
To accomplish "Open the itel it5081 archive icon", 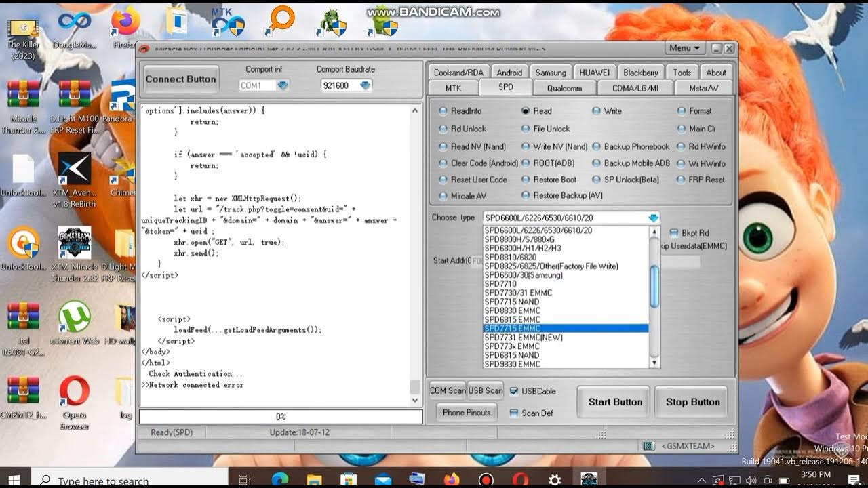I will pos(24,317).
